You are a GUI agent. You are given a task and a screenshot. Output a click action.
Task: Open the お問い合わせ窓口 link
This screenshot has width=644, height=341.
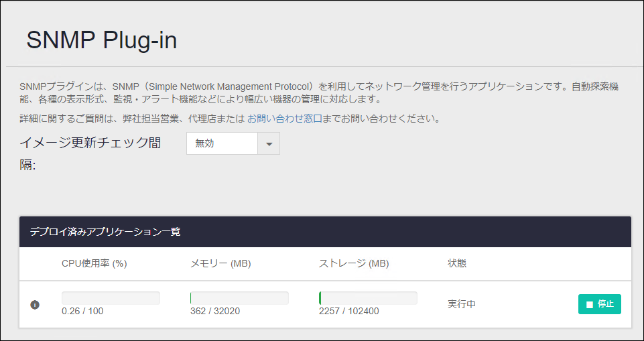[285, 119]
